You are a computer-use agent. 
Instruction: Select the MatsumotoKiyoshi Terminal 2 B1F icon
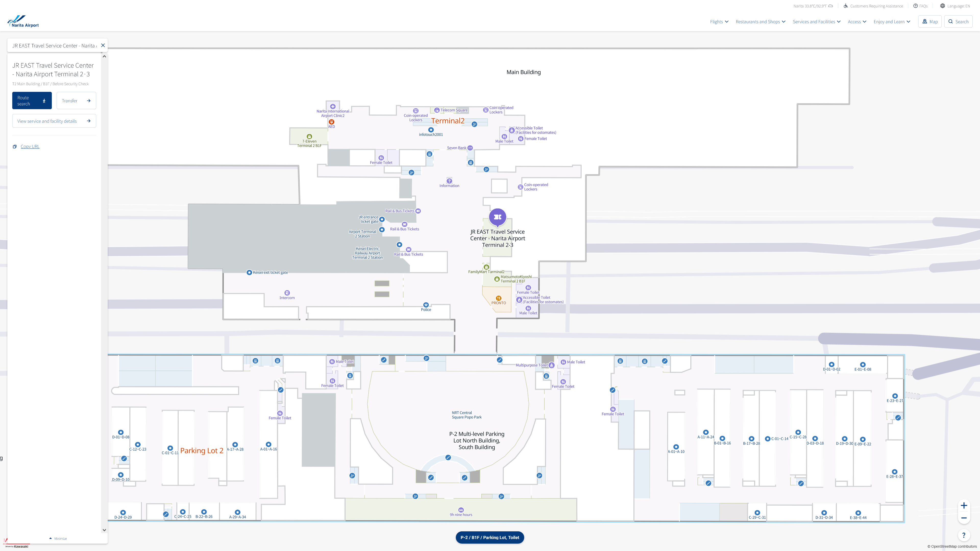pyautogui.click(x=497, y=279)
